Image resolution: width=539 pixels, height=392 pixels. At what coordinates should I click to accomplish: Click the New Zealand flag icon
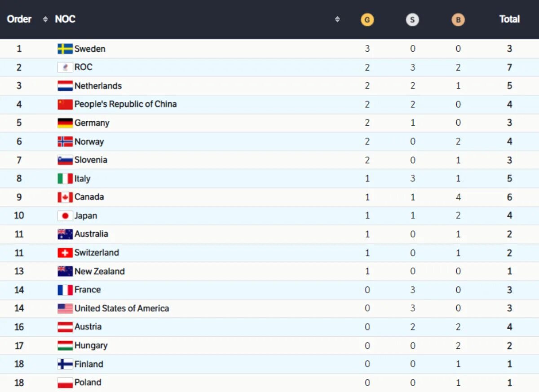[65, 271]
